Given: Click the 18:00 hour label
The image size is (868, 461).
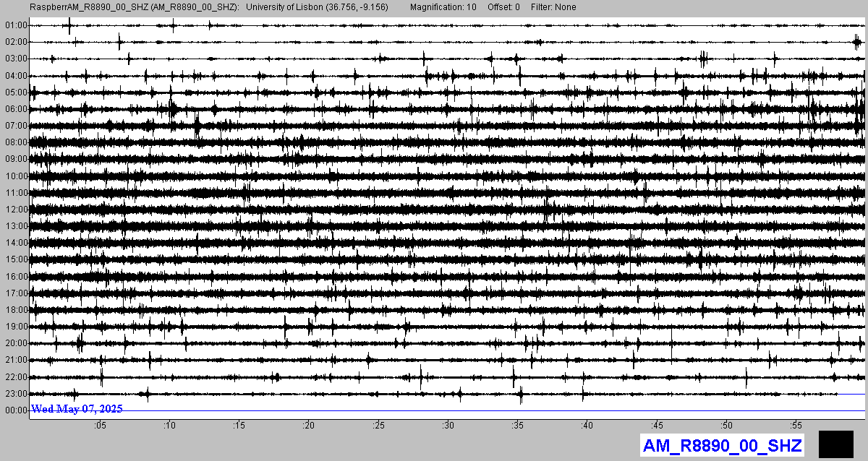Looking at the screenshot, I should [x=16, y=310].
